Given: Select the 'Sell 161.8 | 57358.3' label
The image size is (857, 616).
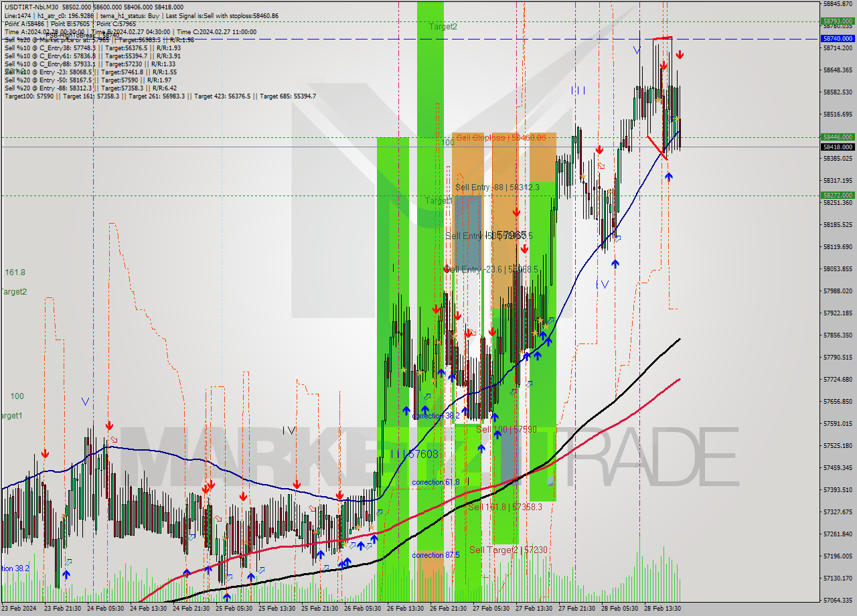Looking at the screenshot, I should (x=505, y=507).
